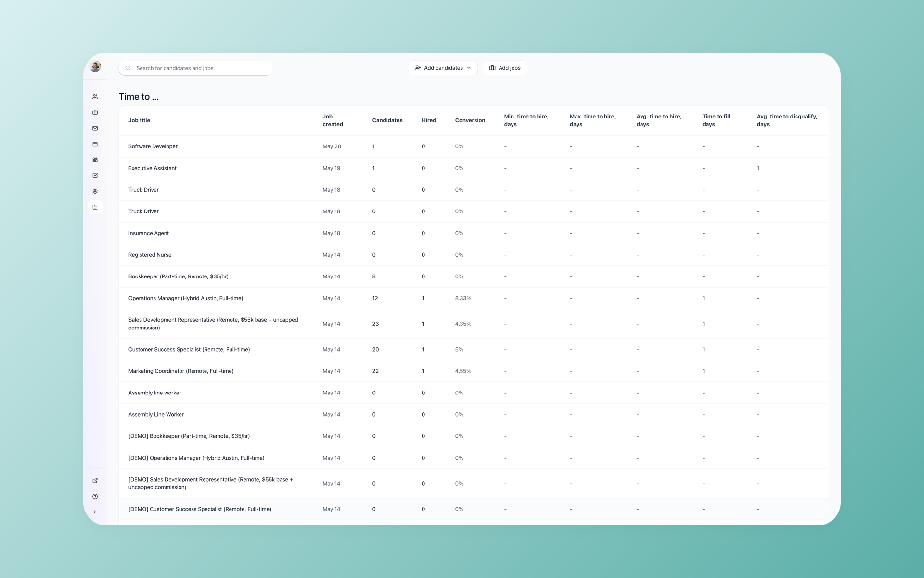Focus the search for candidates and jobs field
This screenshot has width=924, height=578.
coord(196,68)
